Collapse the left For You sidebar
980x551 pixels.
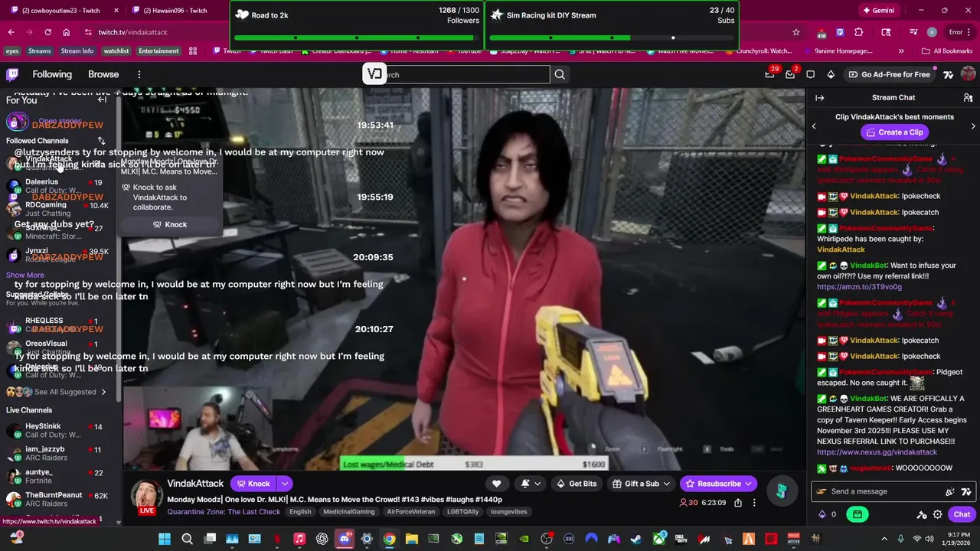pyautogui.click(x=102, y=99)
